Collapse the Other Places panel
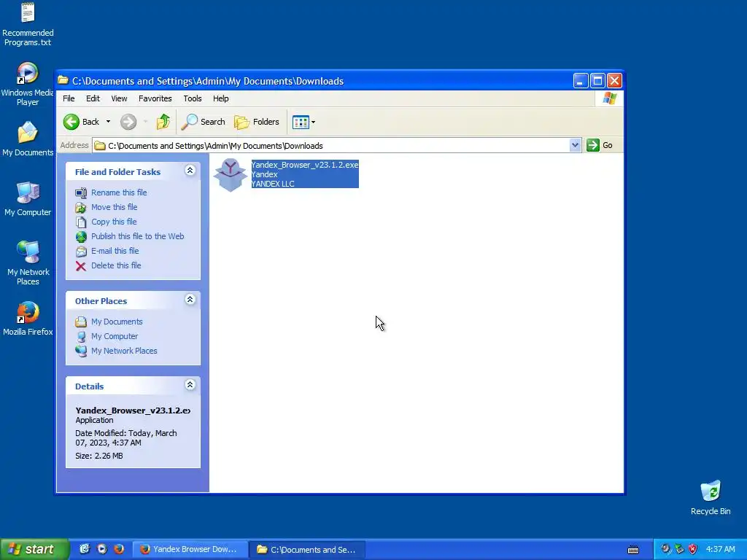This screenshot has height=560, width=747. click(190, 300)
